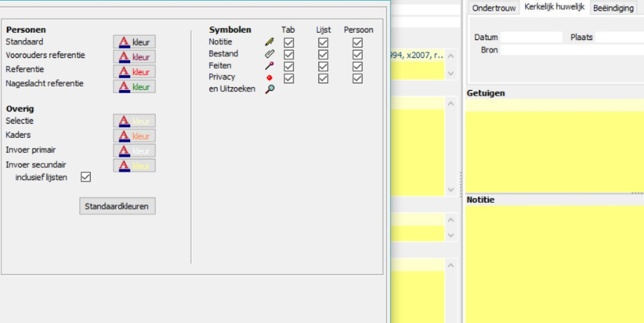Click the Privacy red dot icon
Screen dimensions: 644x323
tap(270, 77)
